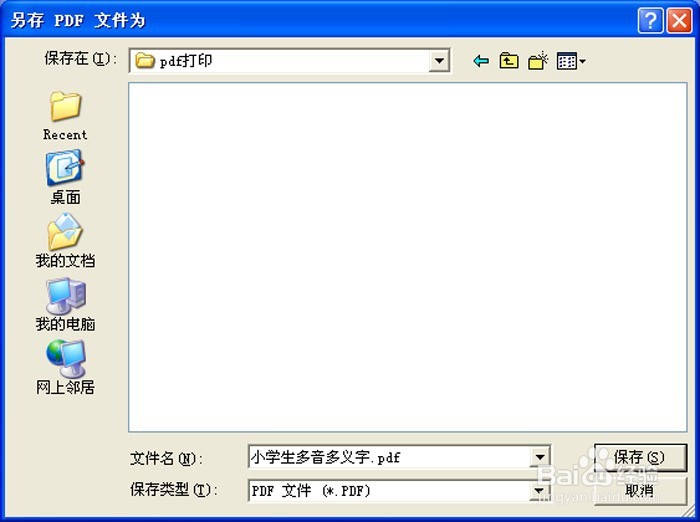
Task: Close the 另存 PDF 文件为 dialog
Action: pyautogui.click(x=679, y=21)
